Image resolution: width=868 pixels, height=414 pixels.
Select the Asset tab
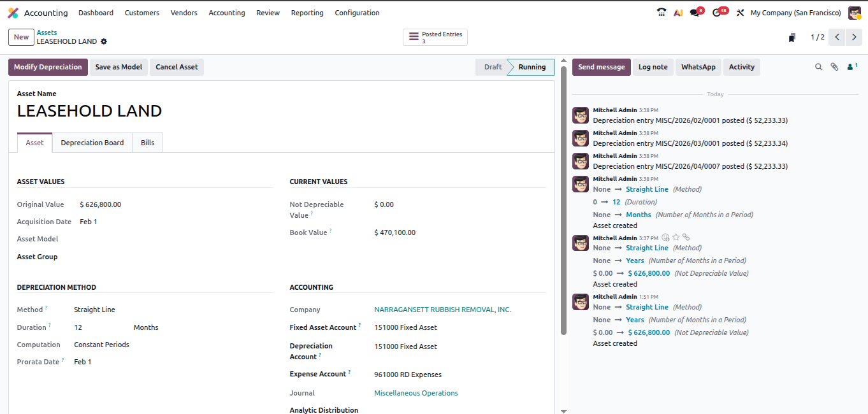tap(35, 143)
